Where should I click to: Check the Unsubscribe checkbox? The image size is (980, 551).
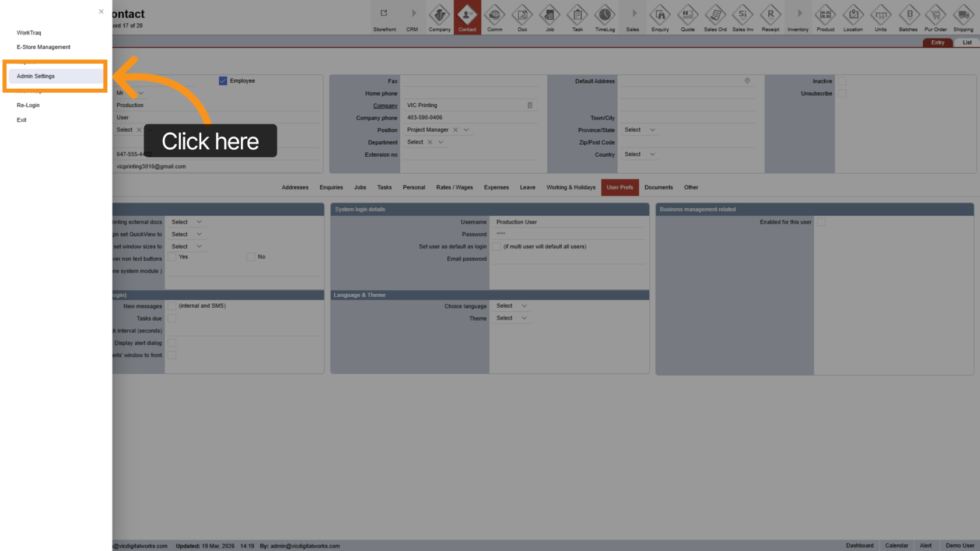click(x=842, y=93)
